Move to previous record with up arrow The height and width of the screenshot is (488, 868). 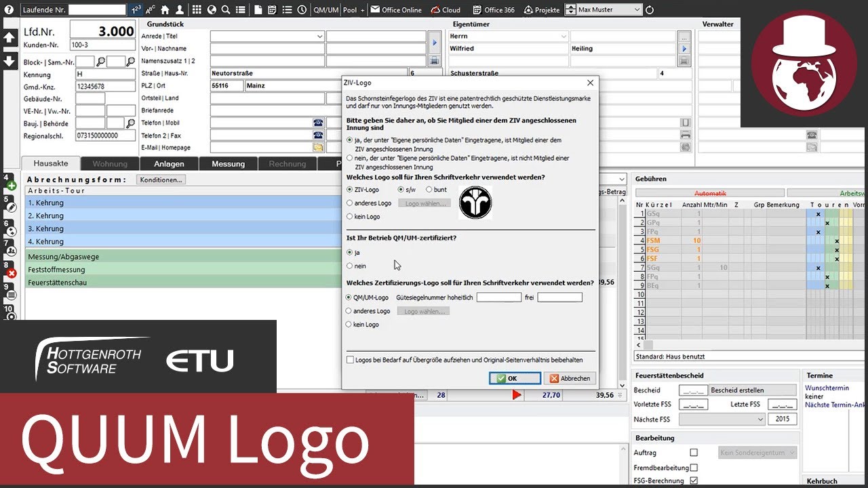pos(10,38)
